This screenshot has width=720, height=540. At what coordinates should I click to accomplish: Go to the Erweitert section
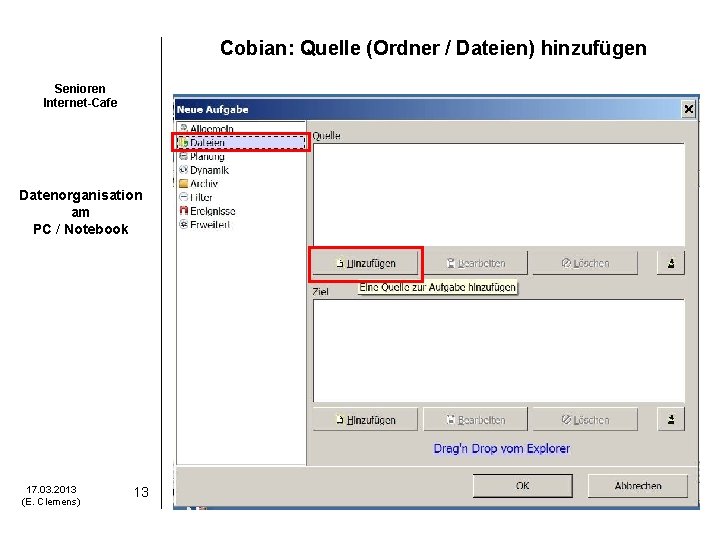point(204,225)
